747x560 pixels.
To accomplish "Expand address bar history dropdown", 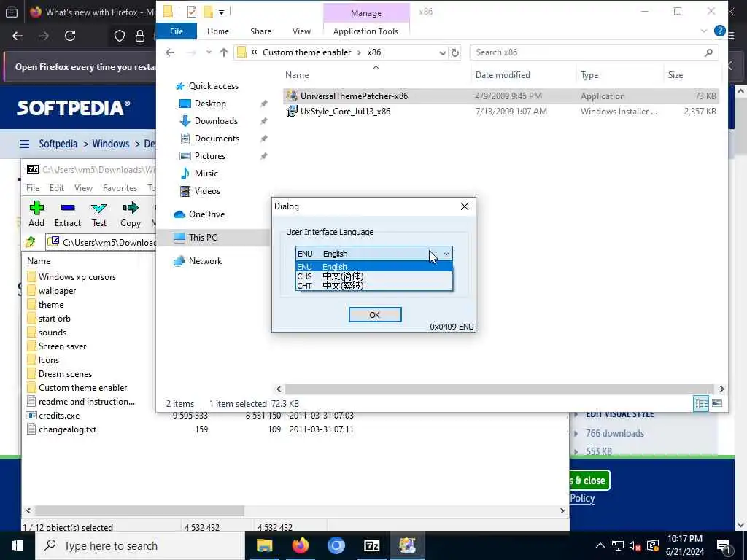I will [443, 52].
